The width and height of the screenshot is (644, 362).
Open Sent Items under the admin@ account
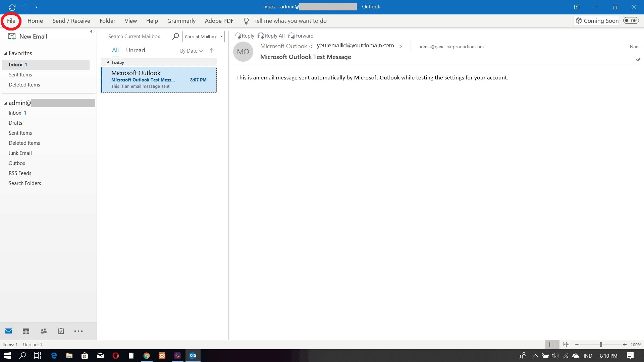coord(20,133)
